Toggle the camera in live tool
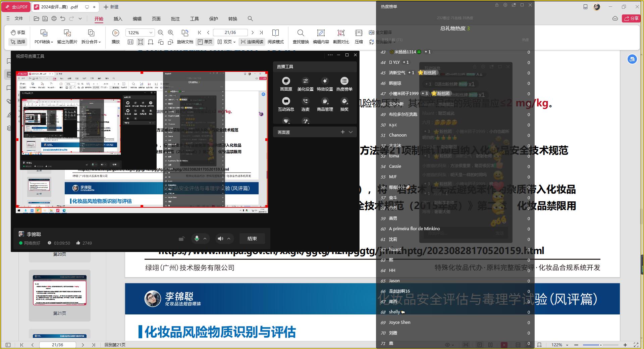The image size is (644, 349). 181,239
